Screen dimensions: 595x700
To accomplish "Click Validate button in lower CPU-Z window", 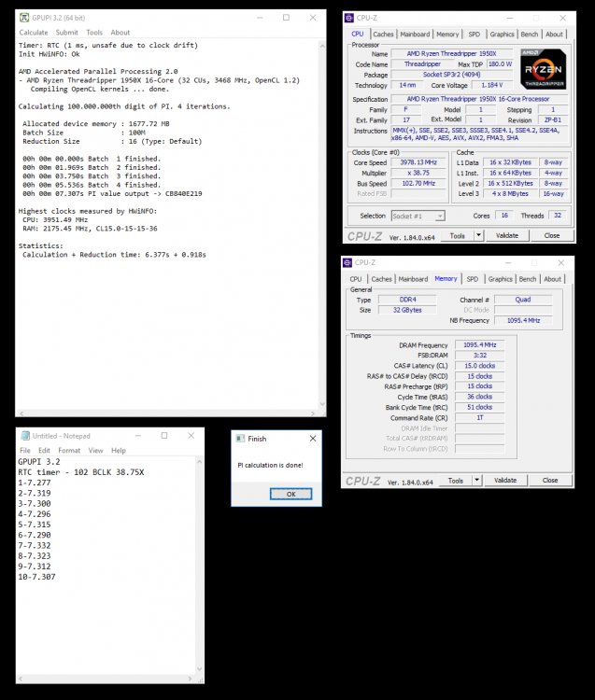I will click(x=505, y=481).
